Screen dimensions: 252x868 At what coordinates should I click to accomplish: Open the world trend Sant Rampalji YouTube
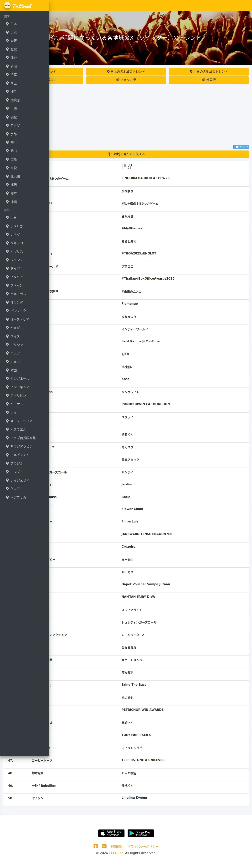[x=141, y=341]
